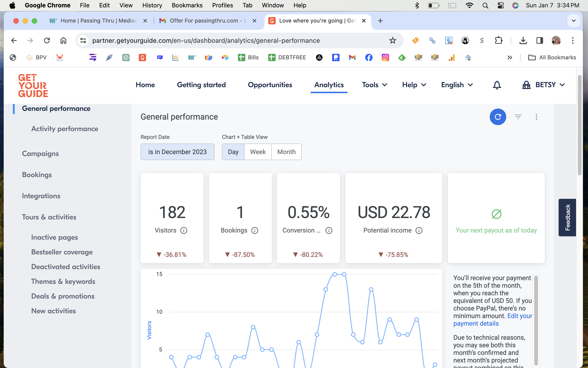The width and height of the screenshot is (588, 368).
Task: Click the Bookings info icon
Action: point(255,230)
